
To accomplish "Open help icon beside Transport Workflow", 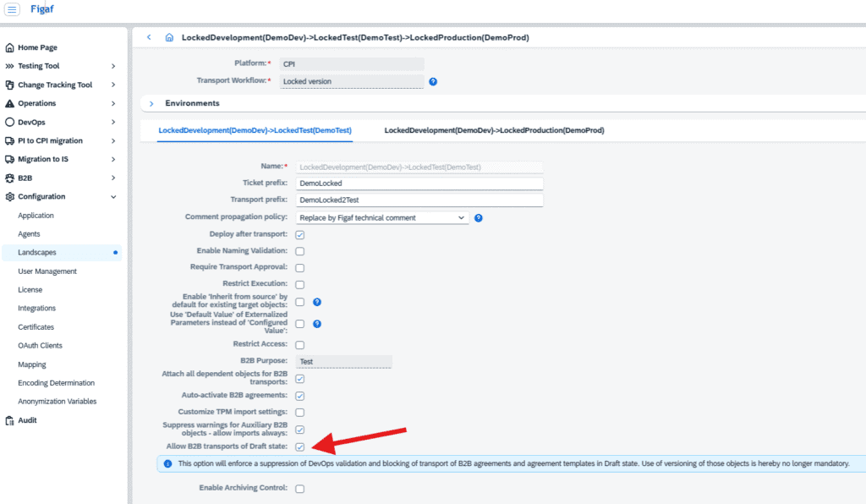I will coord(433,81).
